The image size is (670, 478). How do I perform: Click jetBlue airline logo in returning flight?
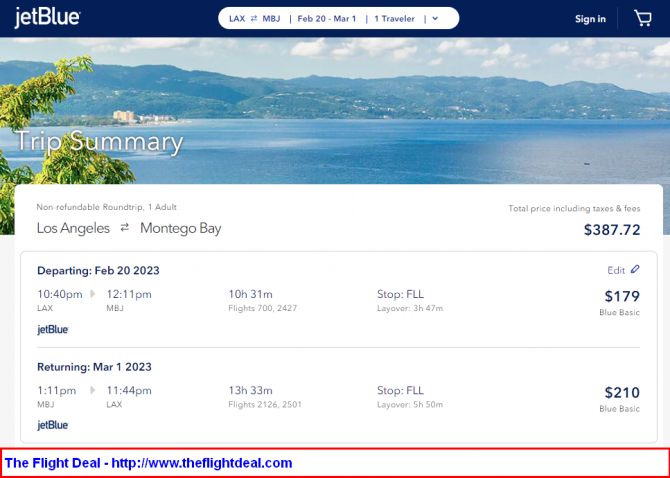53,425
